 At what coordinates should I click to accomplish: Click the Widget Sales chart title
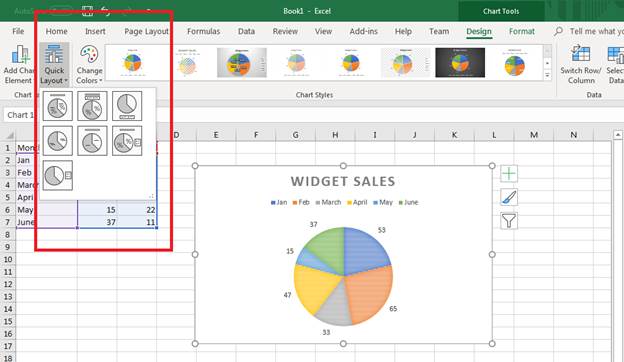click(343, 181)
